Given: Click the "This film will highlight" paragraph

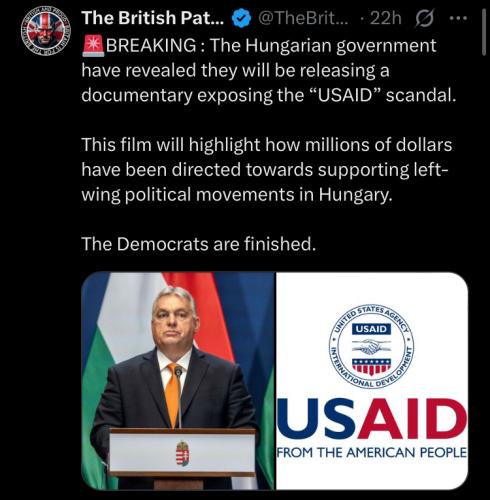Looking at the screenshot, I should 267,170.
